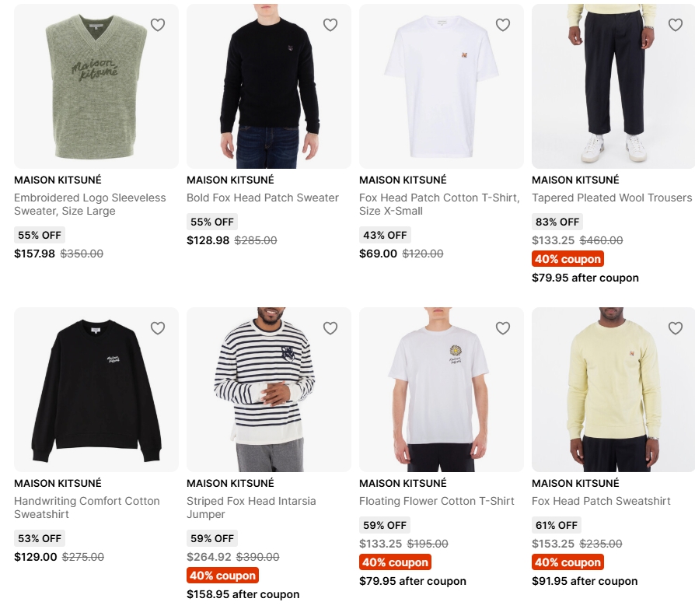Wishlist the Fox Head Patch Cotton T-Shirt
This screenshot has width=695, height=616.
coord(503,25)
